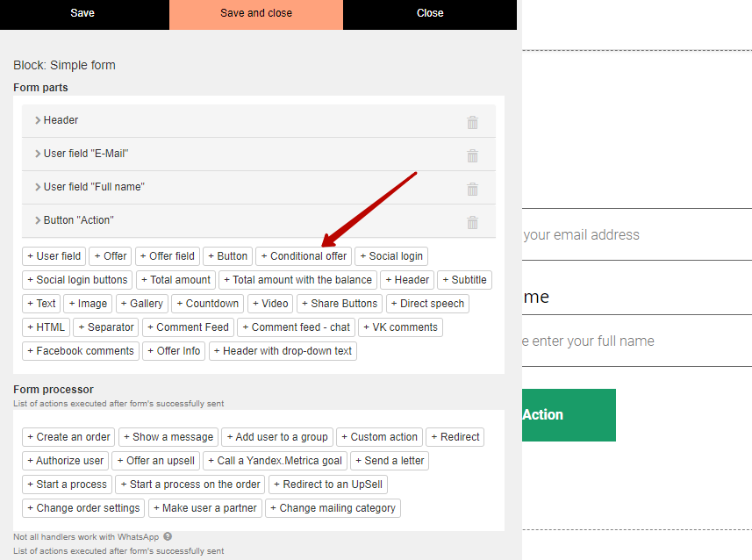Add Authorize user action
Screen dimensions: 752x560
point(65,461)
